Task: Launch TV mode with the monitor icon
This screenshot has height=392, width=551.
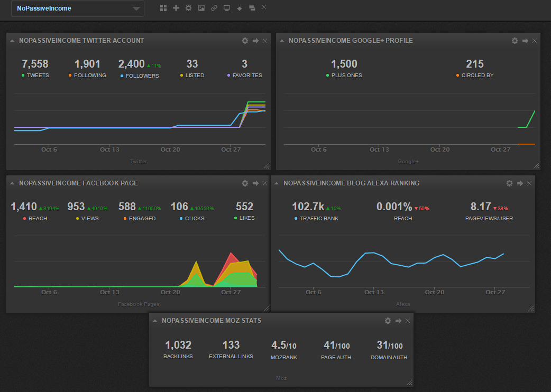Action: [227, 7]
